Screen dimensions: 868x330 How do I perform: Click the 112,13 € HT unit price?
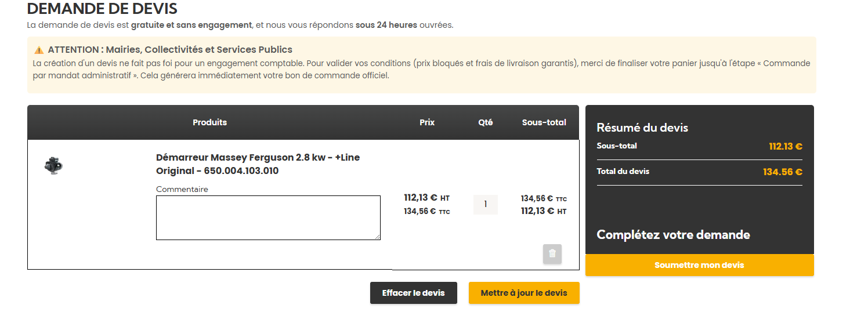point(426,198)
